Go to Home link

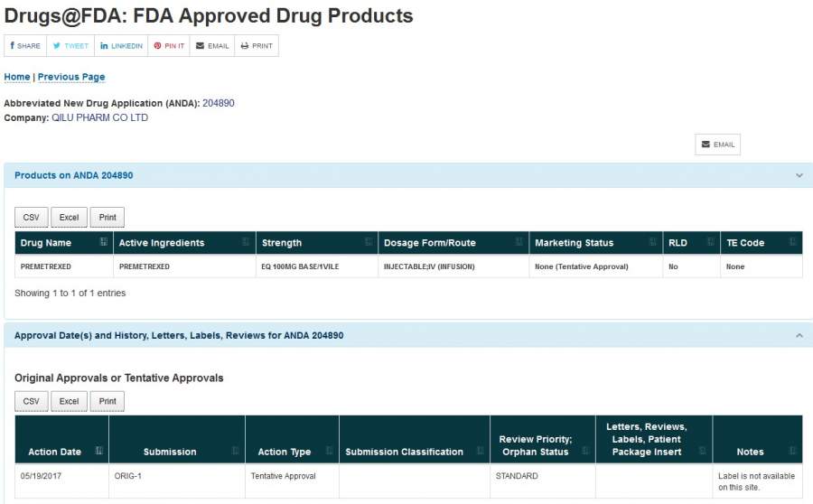pos(17,78)
